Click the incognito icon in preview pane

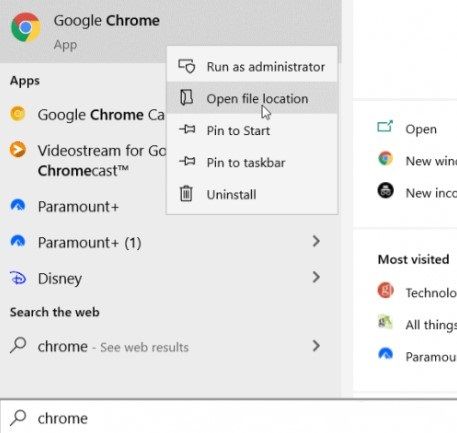(x=385, y=191)
